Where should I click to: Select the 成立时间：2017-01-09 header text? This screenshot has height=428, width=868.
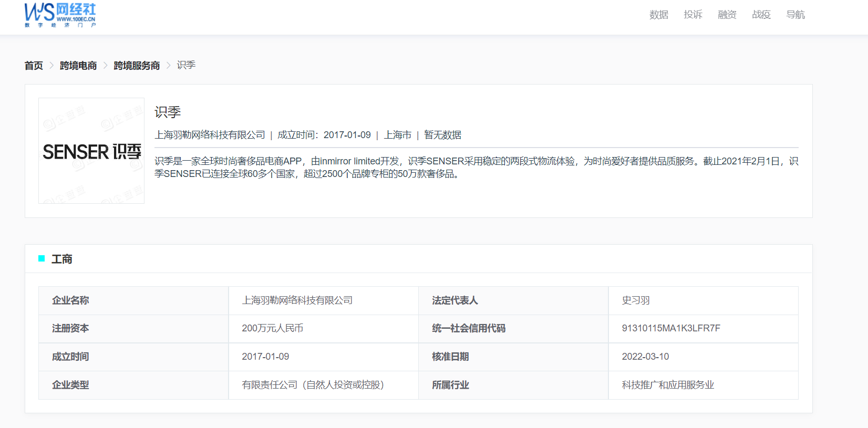coord(324,135)
